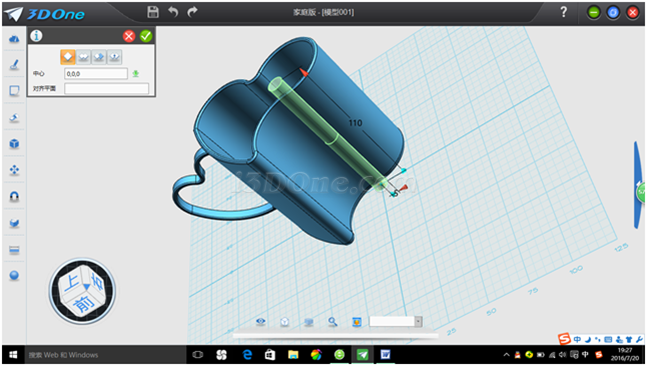Select the magnet snap tool
Viewport: 648px width, 366px height.
pos(14,196)
